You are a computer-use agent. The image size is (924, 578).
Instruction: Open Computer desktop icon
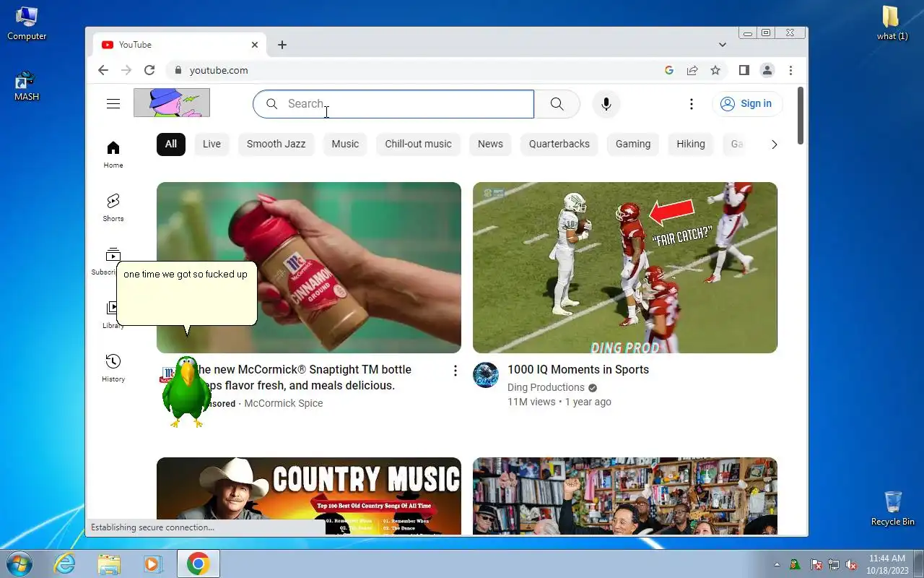click(x=27, y=23)
